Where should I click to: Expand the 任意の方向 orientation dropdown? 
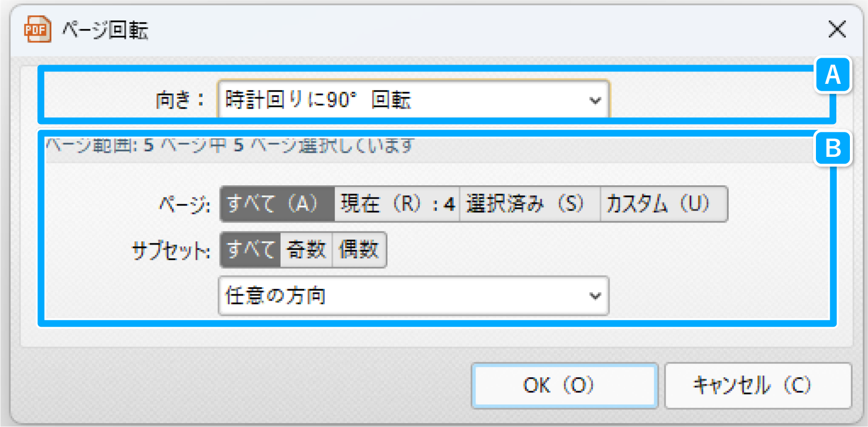(x=413, y=296)
